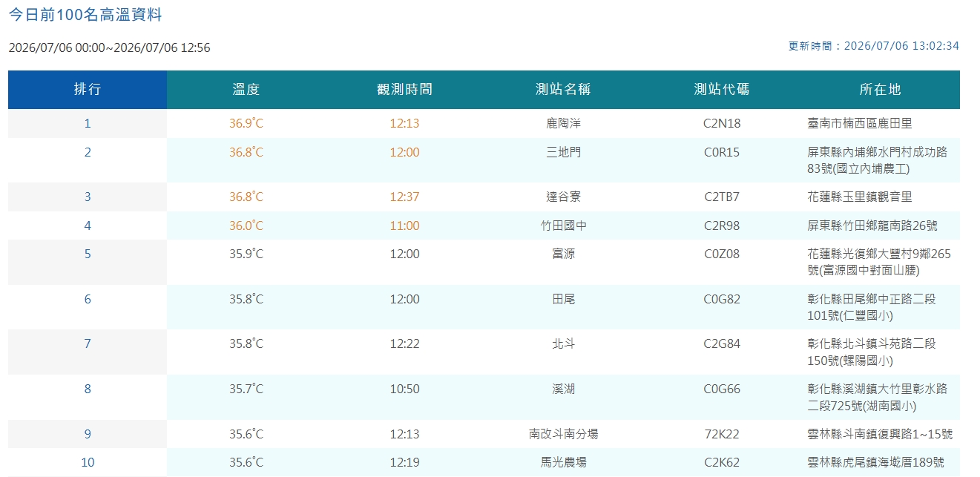Click station code C0Z08
980x477 pixels.
[722, 254]
